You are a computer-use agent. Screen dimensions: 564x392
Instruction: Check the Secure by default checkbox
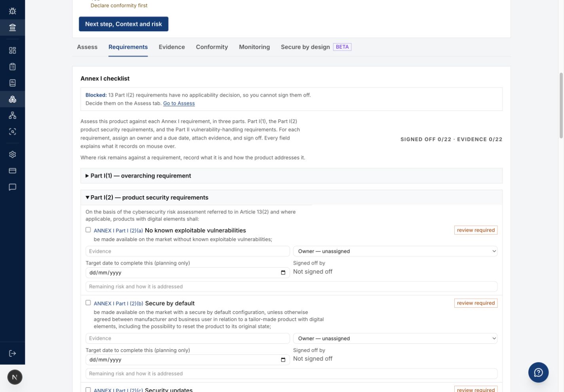click(88, 303)
